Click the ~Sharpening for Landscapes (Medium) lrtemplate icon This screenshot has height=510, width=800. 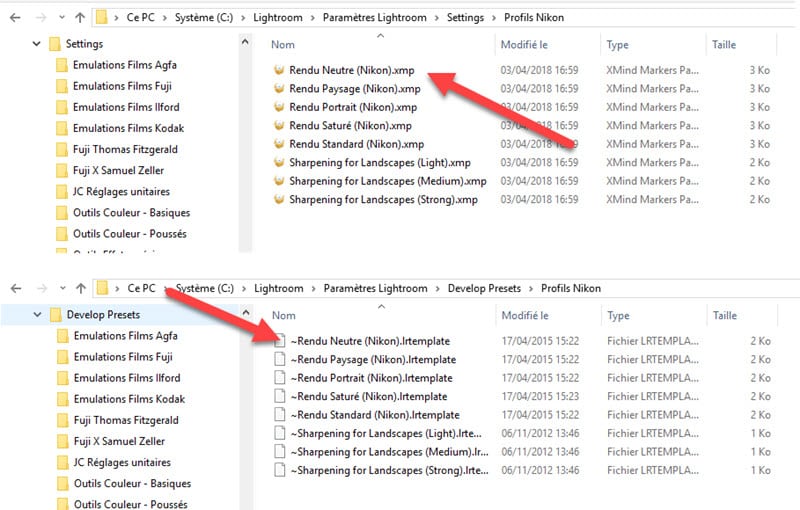[x=280, y=451]
